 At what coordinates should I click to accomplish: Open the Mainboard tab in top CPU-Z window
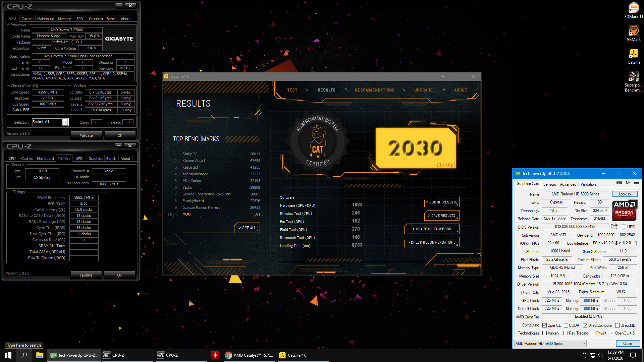(46, 19)
